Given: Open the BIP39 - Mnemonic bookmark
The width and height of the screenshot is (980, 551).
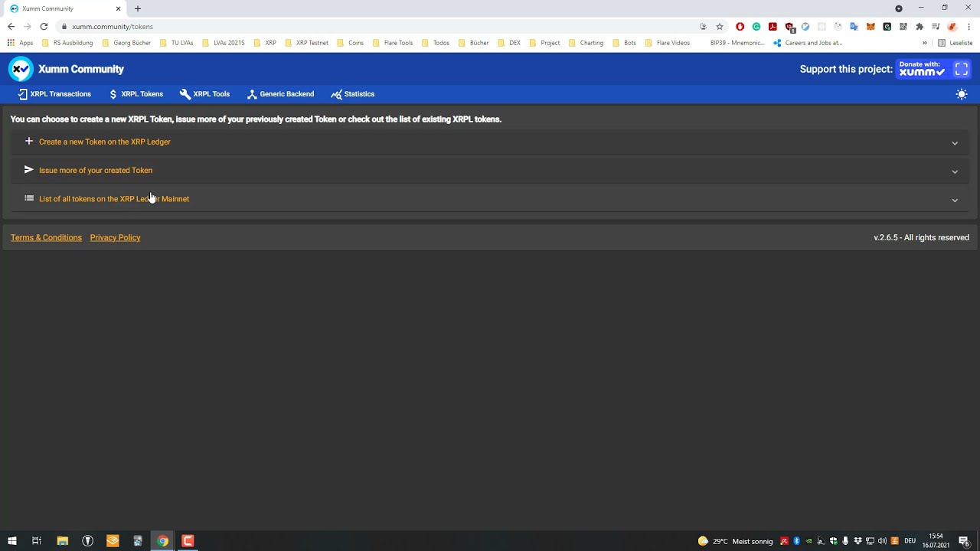Looking at the screenshot, I should point(737,43).
